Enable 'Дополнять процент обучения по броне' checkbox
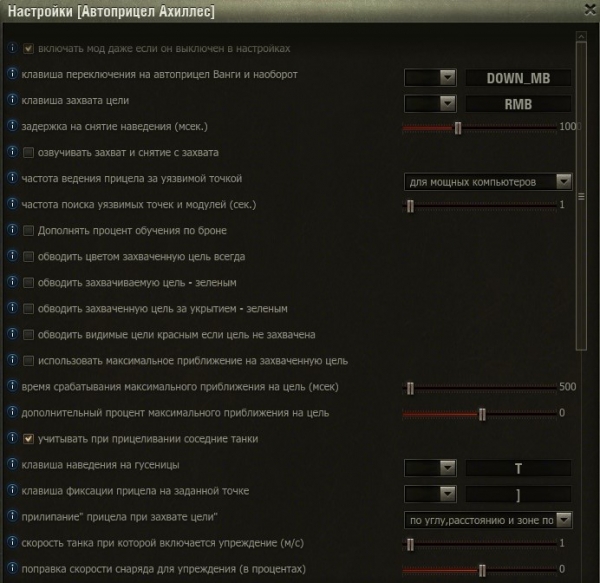This screenshot has height=583, width=600. click(28, 231)
